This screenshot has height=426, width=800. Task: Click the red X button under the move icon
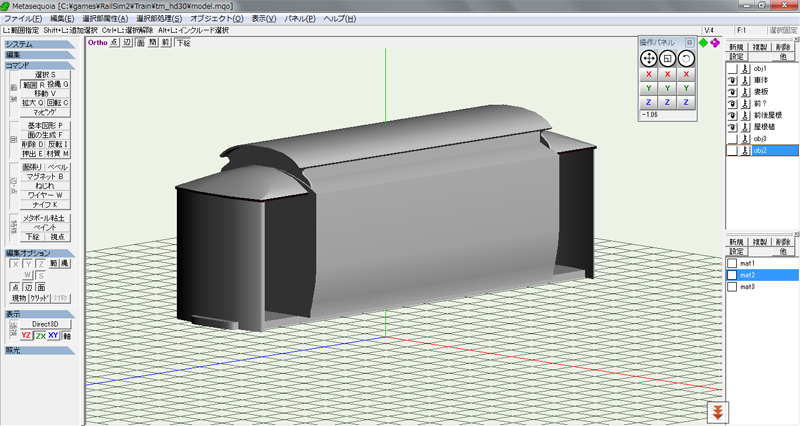[648, 75]
